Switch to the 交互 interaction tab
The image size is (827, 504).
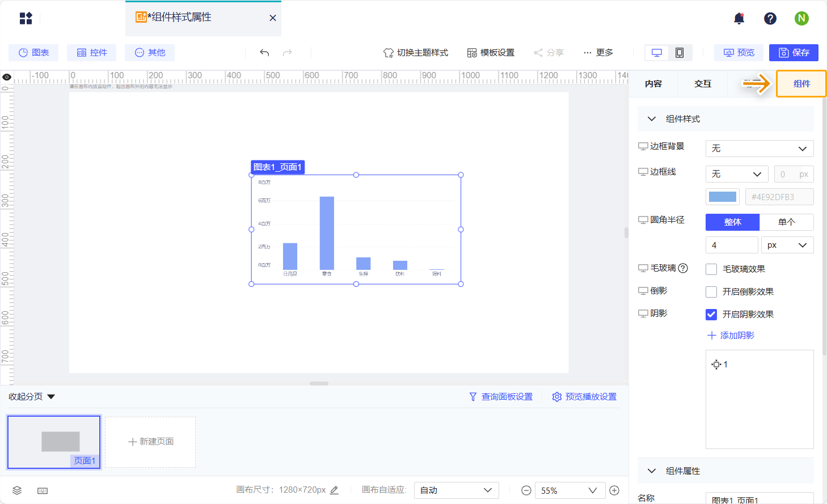pos(702,83)
